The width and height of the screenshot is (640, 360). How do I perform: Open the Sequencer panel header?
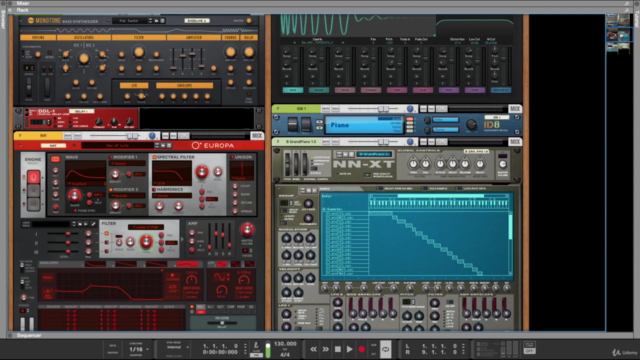point(29,336)
